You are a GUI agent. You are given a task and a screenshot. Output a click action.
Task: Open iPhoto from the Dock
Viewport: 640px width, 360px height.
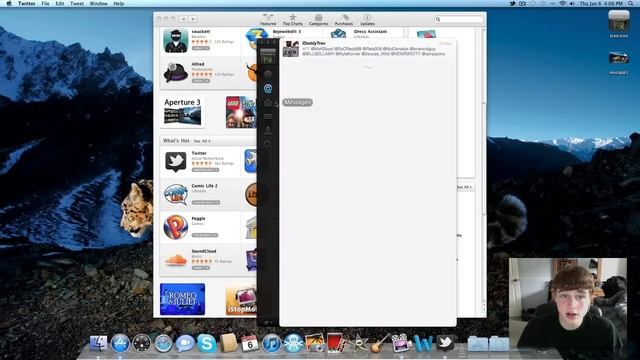[x=315, y=343]
